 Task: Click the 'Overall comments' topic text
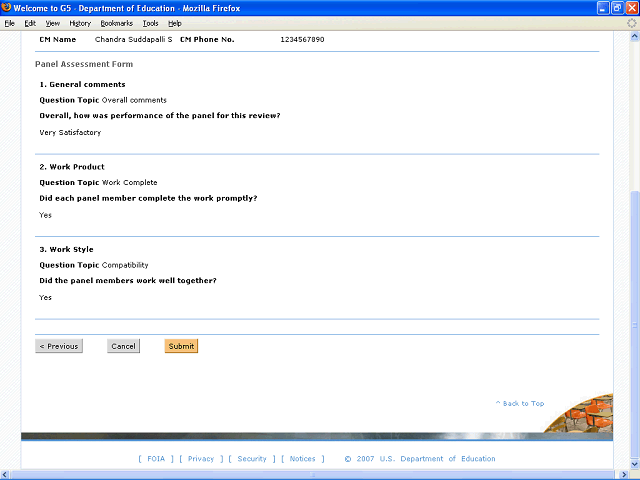134,100
